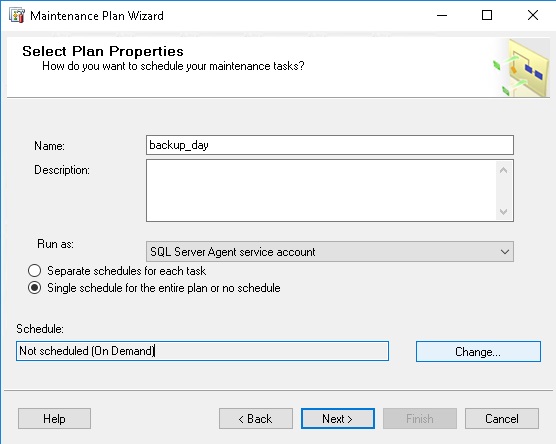The height and width of the screenshot is (444, 556).
Task: Maximize the wizard window
Action: coord(487,16)
